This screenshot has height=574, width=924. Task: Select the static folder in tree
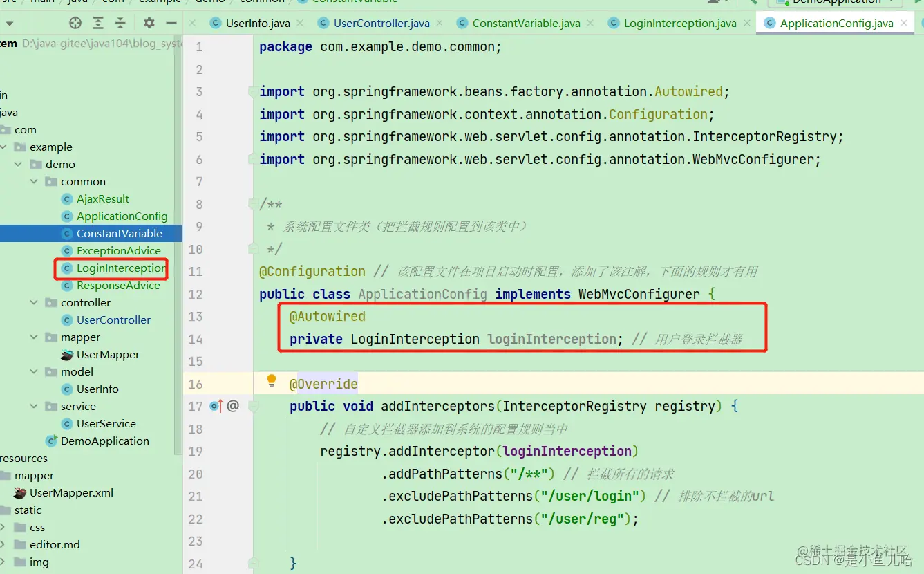[28, 510]
